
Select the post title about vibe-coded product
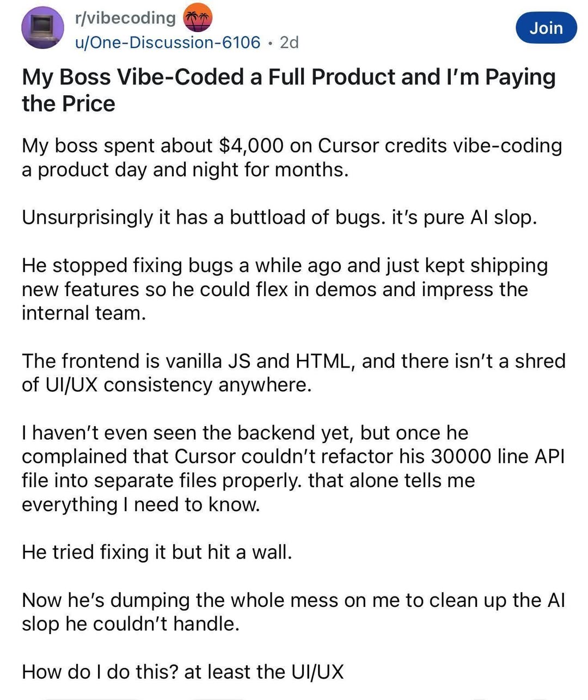click(x=290, y=89)
